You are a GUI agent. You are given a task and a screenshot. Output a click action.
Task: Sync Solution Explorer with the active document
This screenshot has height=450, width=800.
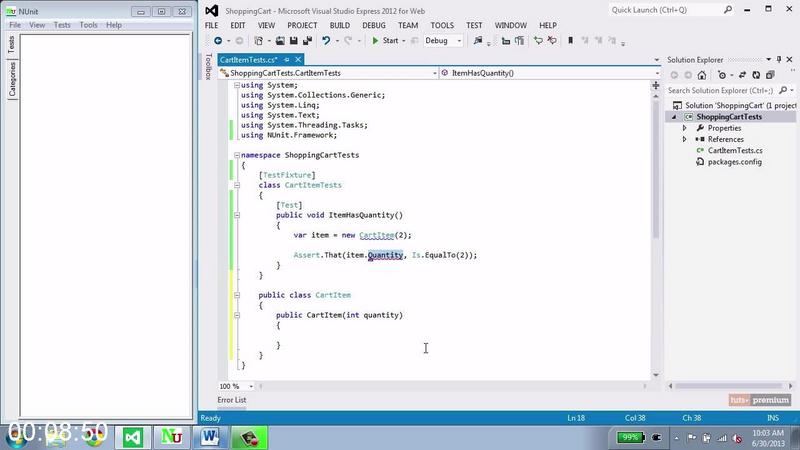point(742,75)
